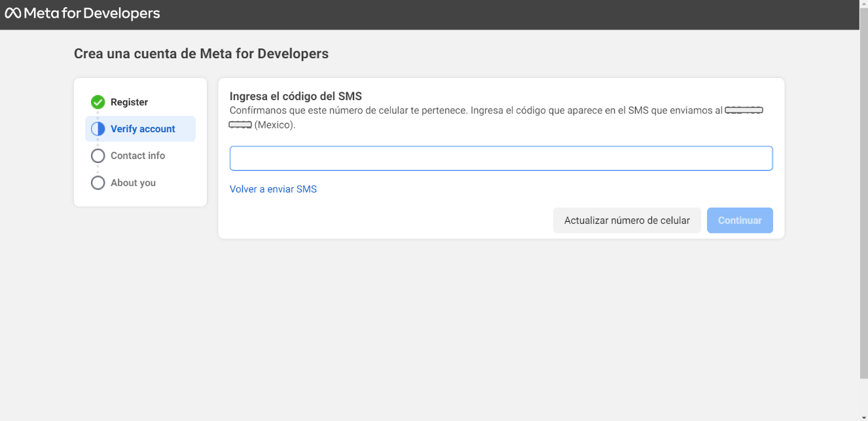This screenshot has height=421, width=868.
Task: Click the empty circle beside About you
Action: click(x=98, y=183)
